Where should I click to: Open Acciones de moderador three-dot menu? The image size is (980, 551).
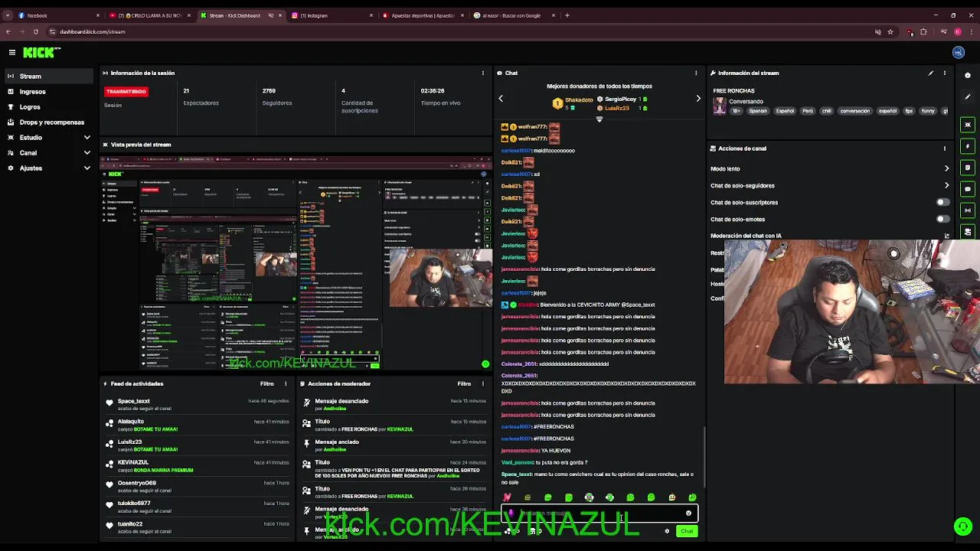tap(483, 384)
